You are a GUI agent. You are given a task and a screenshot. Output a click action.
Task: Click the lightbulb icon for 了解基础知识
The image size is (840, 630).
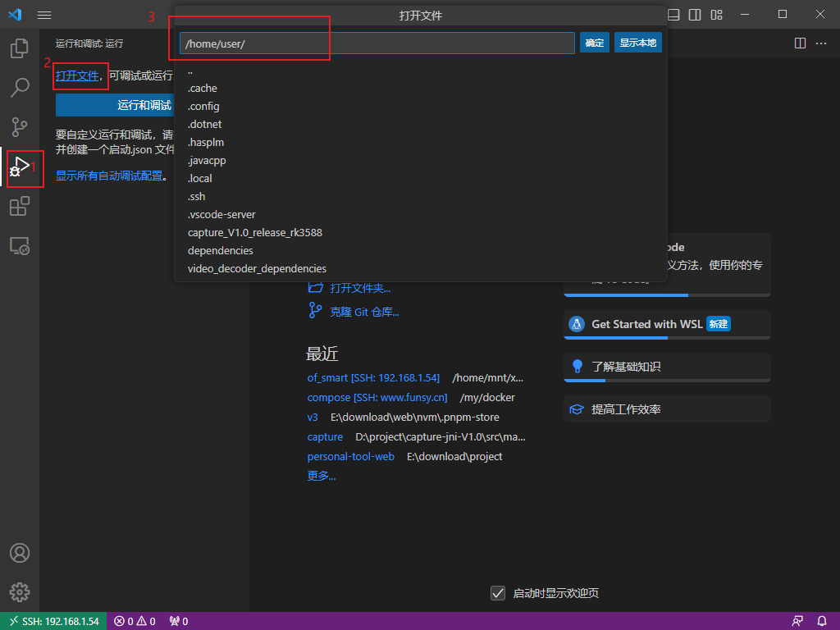coord(577,367)
